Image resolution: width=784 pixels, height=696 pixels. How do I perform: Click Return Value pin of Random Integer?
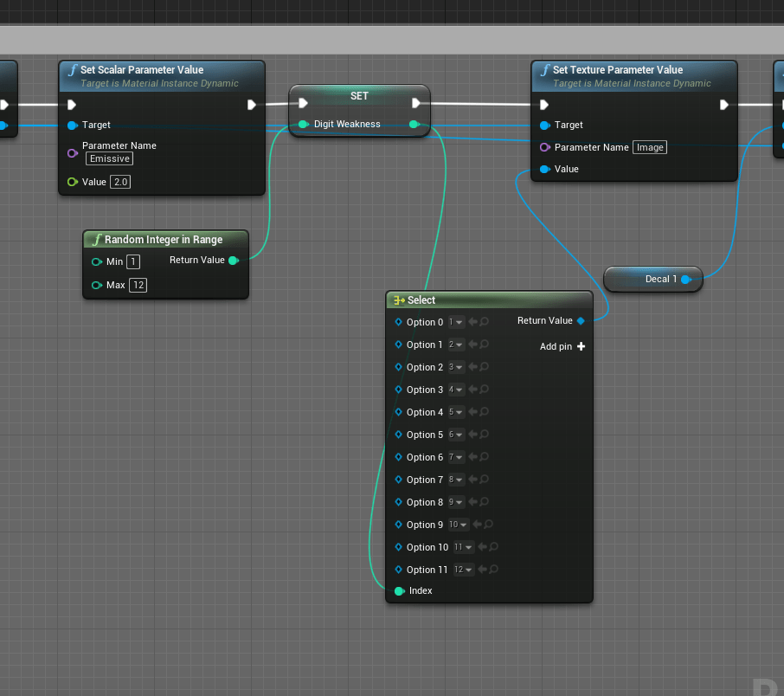pyautogui.click(x=233, y=261)
